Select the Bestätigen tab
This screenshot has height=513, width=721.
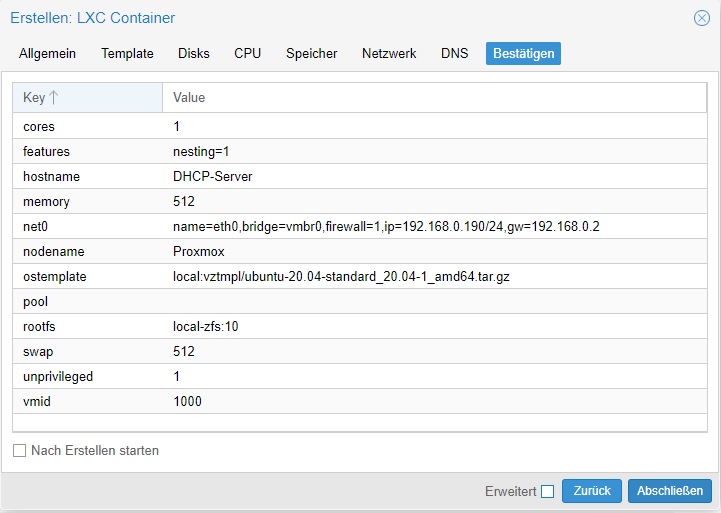[523, 53]
